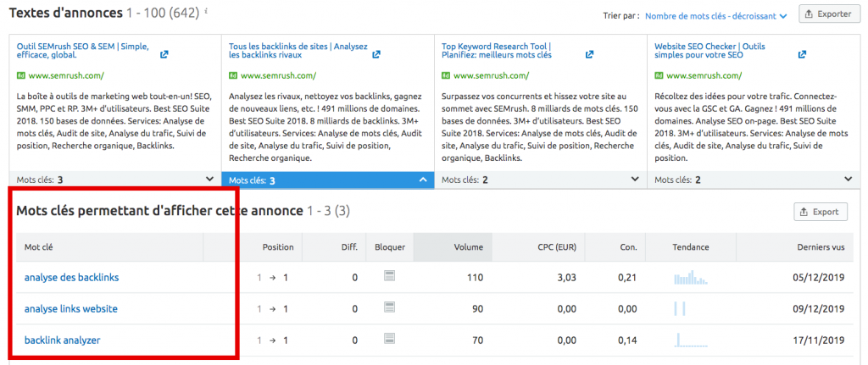
Task: Click Ad badge of Website SEO Checker ad
Action: [x=659, y=75]
